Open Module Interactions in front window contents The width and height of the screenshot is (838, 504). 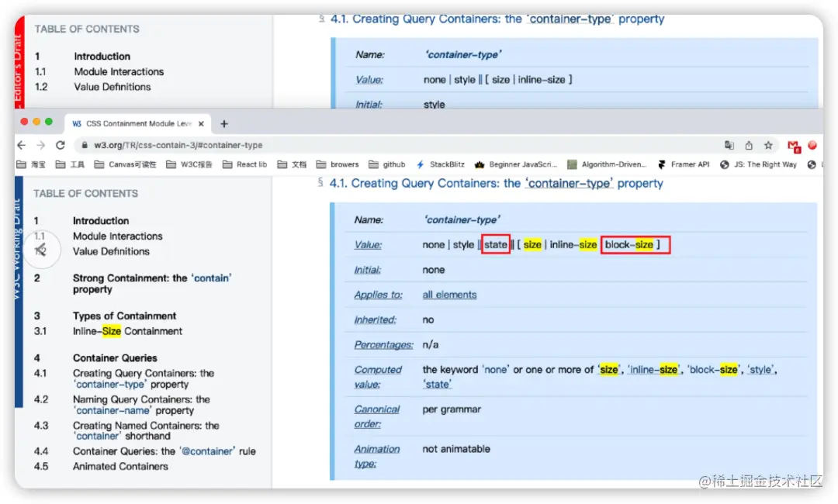pos(118,236)
